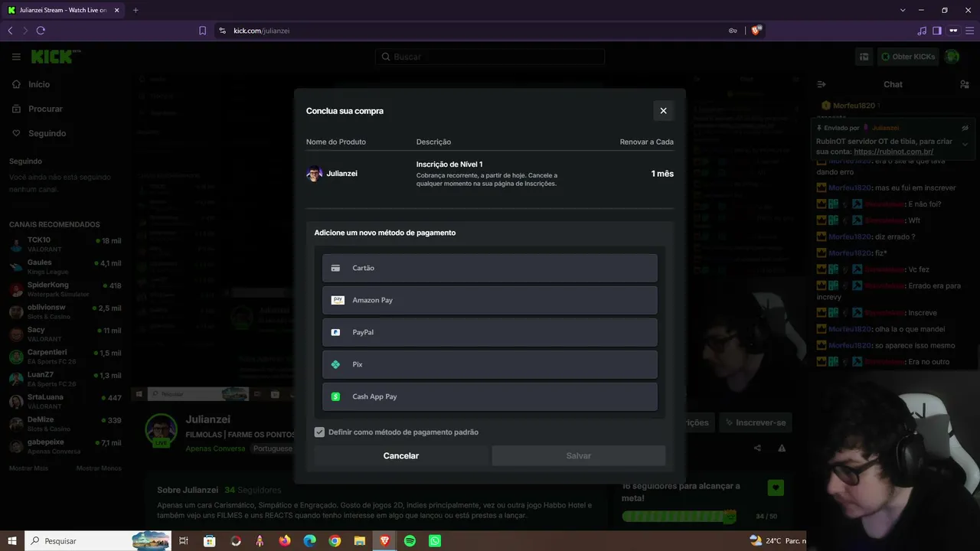980x551 pixels.
Task: Open Carpentieri recommended channel
Action: click(x=65, y=357)
